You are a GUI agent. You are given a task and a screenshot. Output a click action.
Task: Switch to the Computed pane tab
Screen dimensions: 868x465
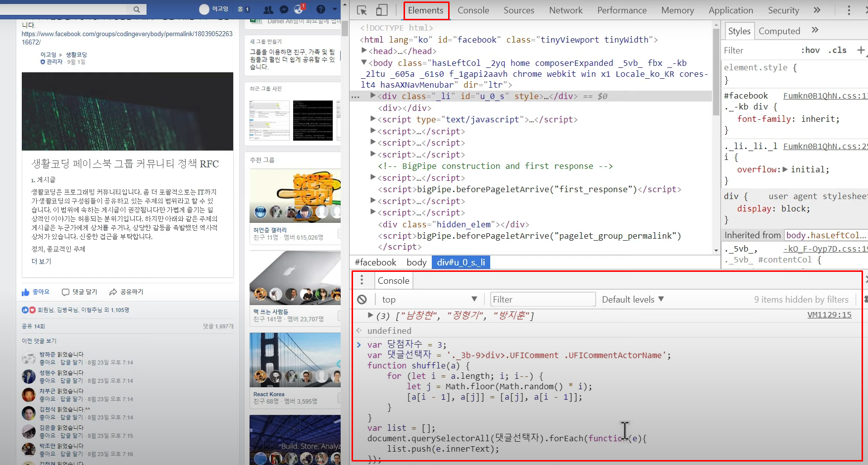point(779,31)
